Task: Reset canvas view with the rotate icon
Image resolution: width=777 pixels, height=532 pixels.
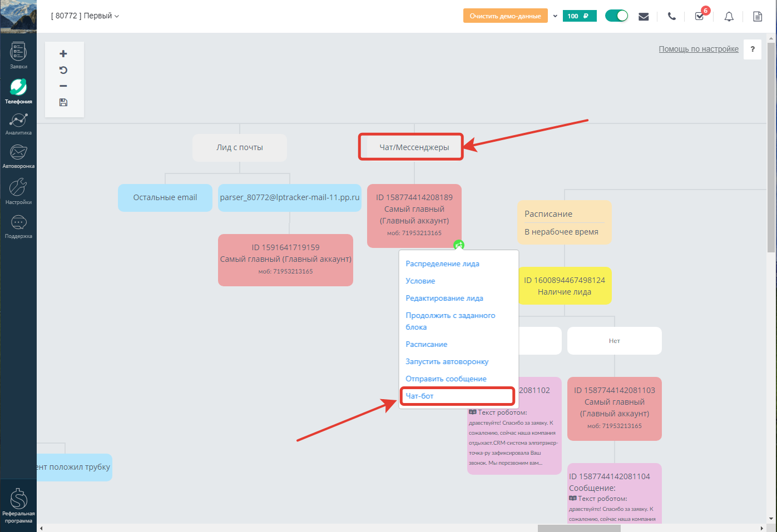Action: coord(63,70)
